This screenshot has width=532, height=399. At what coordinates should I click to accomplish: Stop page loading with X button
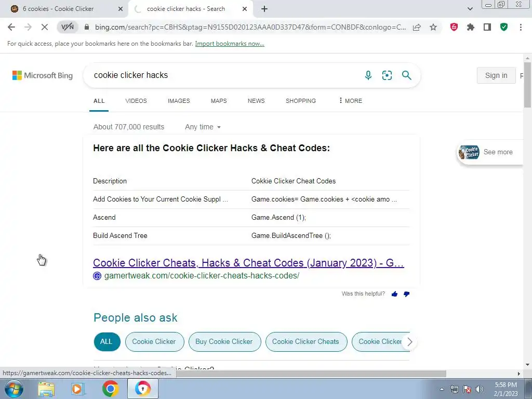45,27
